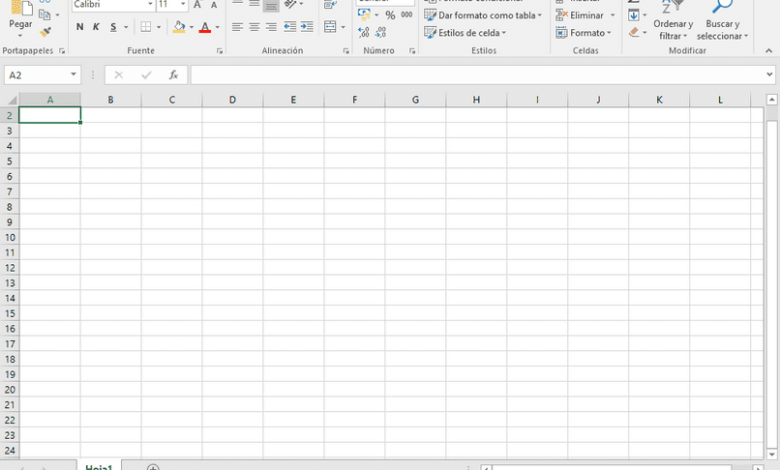Click the fill down icon
Viewport: 780px width, 470px height.
634,15
